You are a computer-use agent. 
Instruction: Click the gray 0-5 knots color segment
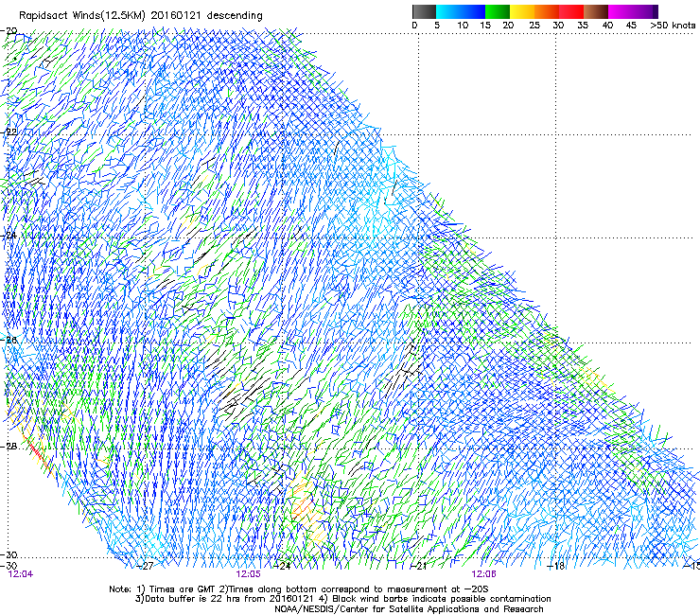click(x=424, y=11)
